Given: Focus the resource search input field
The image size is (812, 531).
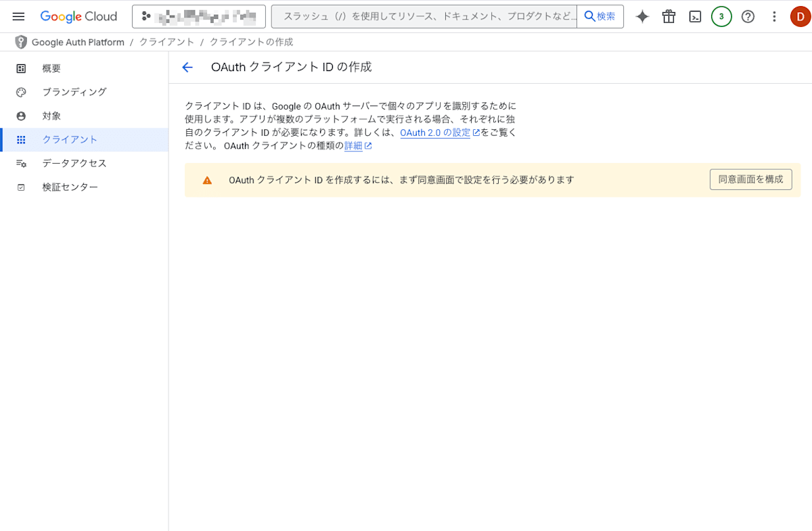Looking at the screenshot, I should 424,17.
